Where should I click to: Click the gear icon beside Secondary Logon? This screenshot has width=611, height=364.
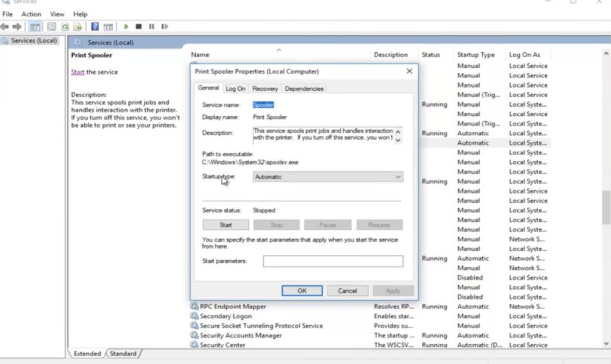click(x=194, y=316)
